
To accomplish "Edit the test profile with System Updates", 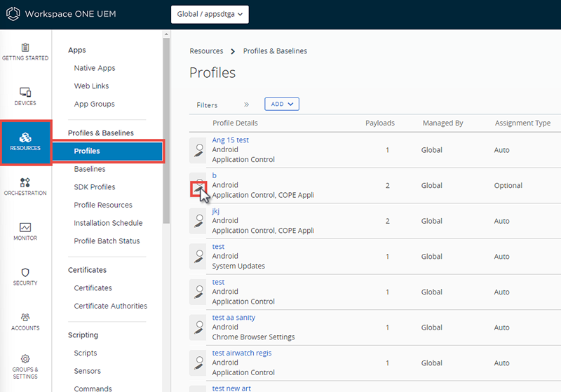I will (198, 260).
